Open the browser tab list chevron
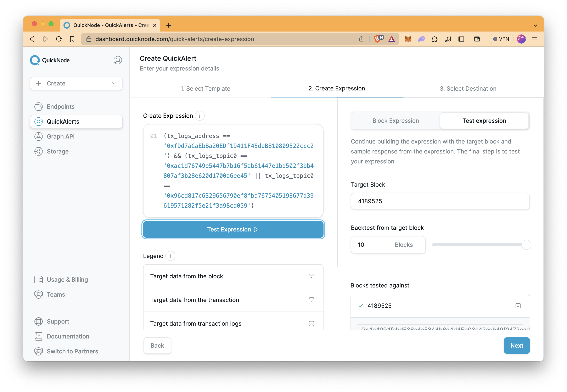567x392 pixels. click(x=535, y=25)
